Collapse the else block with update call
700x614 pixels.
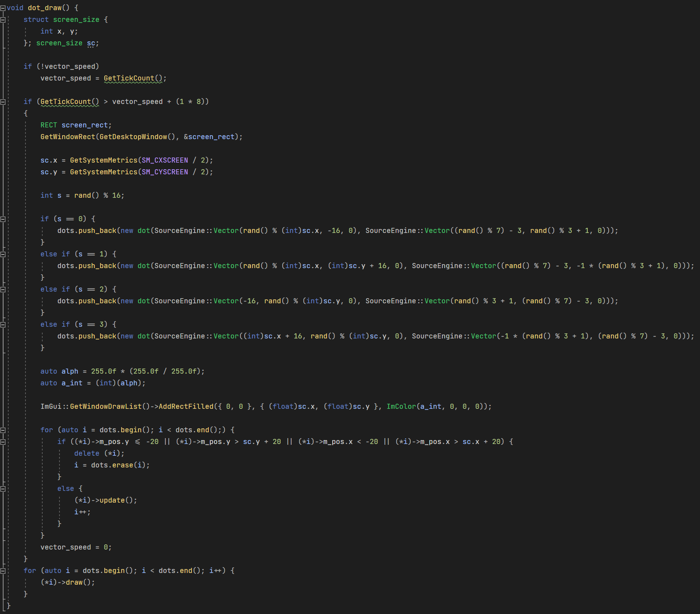click(x=3, y=489)
